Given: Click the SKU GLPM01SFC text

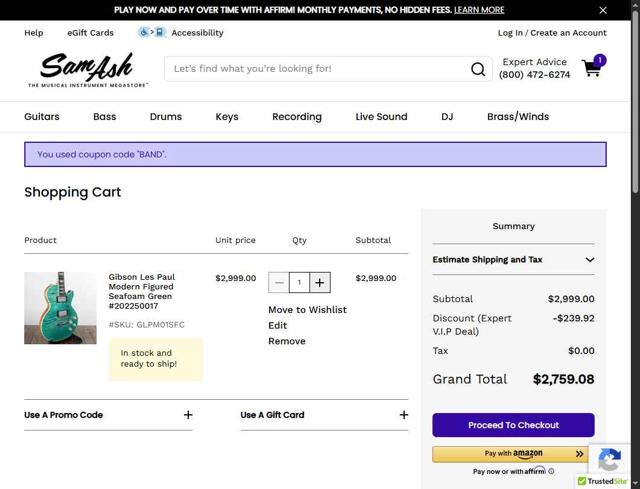Looking at the screenshot, I should coord(147,325).
